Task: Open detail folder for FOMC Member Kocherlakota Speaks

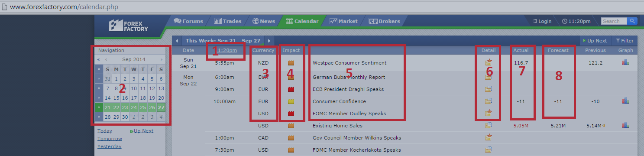Action: coord(489,150)
